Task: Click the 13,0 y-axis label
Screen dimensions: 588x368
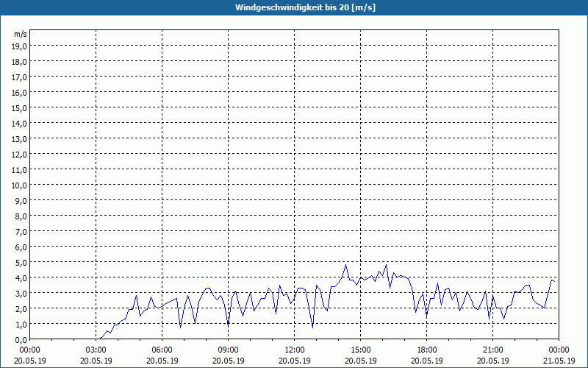Action: coord(21,139)
